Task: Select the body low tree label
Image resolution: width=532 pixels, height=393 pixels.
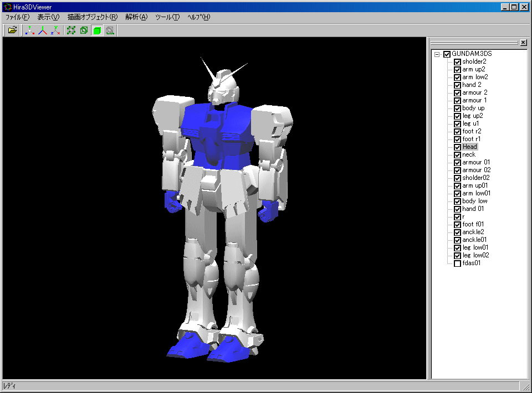Action: coord(475,201)
